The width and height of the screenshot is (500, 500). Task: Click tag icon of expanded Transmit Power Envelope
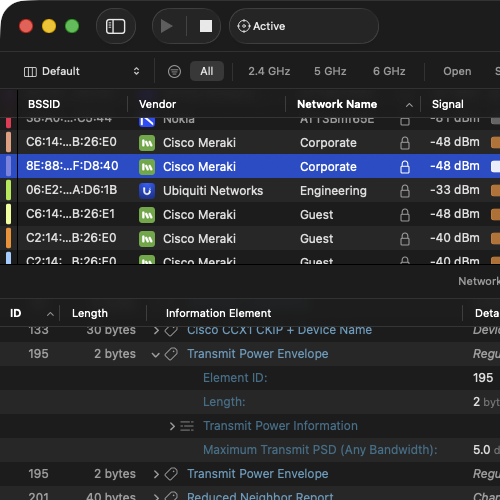pyautogui.click(x=171, y=354)
